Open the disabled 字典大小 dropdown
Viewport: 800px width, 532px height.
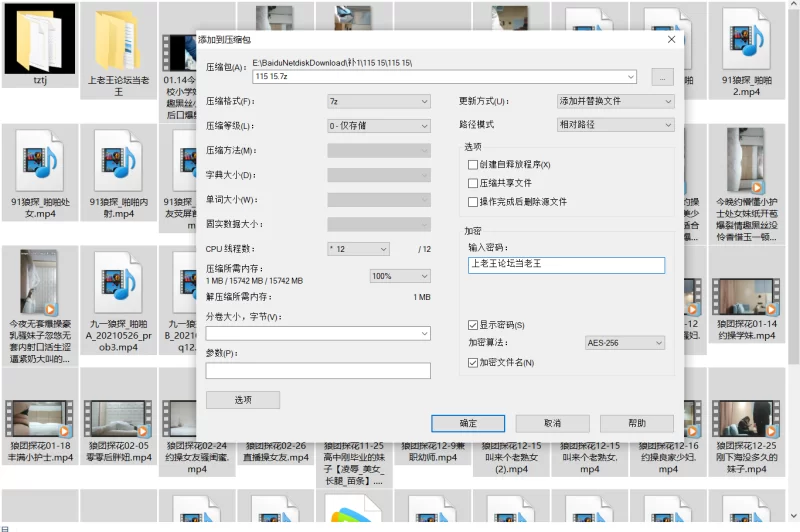point(379,175)
